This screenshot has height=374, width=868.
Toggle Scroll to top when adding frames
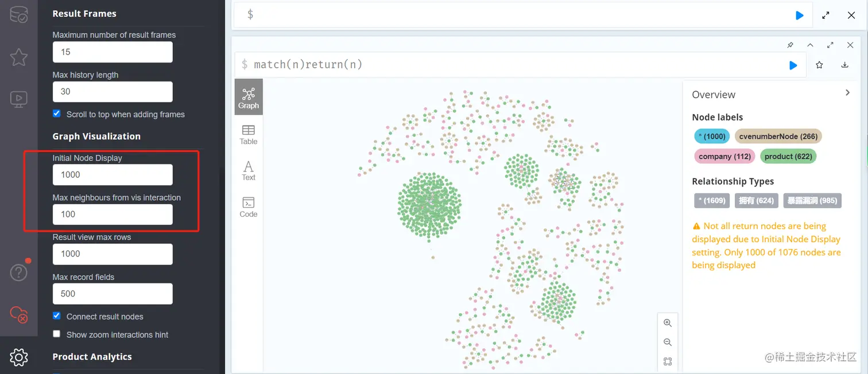pyautogui.click(x=56, y=114)
